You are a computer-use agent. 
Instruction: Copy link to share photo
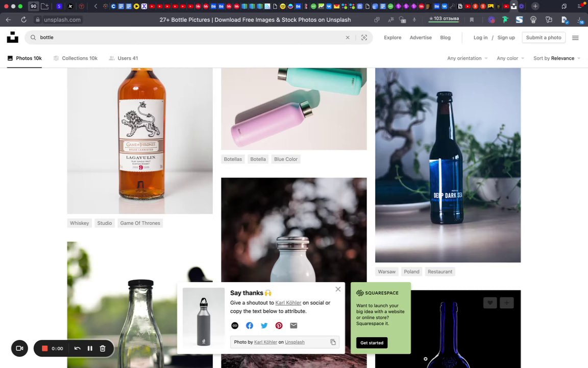coord(235,326)
